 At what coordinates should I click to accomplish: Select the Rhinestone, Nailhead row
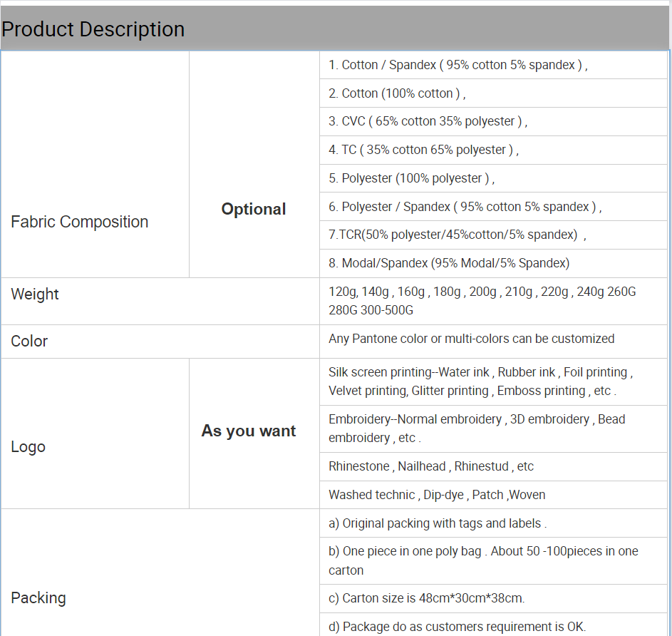point(431,466)
